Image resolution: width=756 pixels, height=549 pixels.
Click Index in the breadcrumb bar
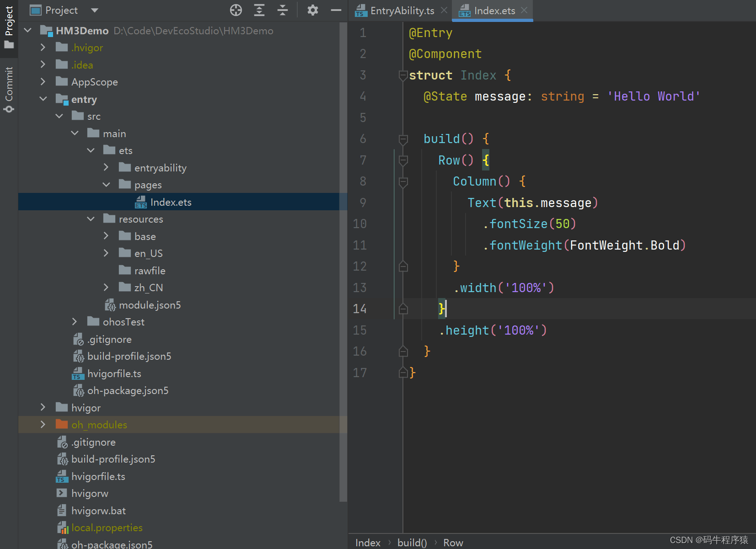368,543
